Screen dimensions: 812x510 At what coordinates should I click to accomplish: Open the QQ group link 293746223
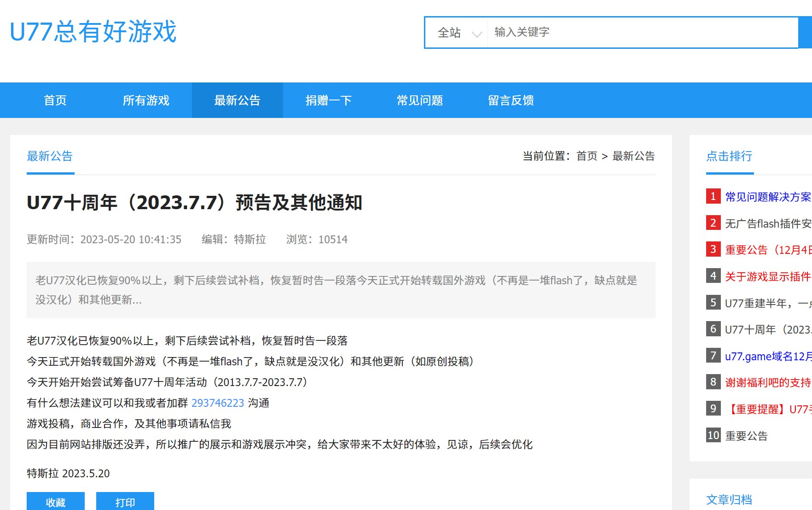click(218, 403)
